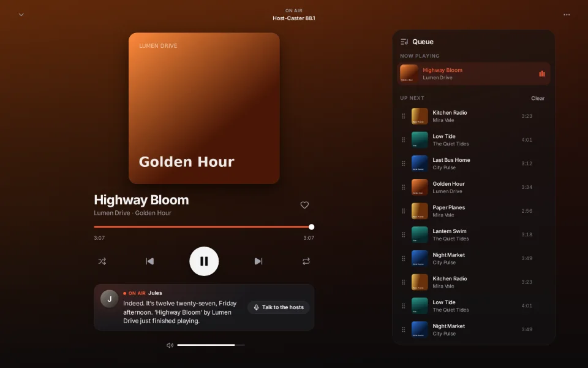Image resolution: width=588 pixels, height=368 pixels.
Task: Select Lantern Swim in queue
Action: (473, 235)
